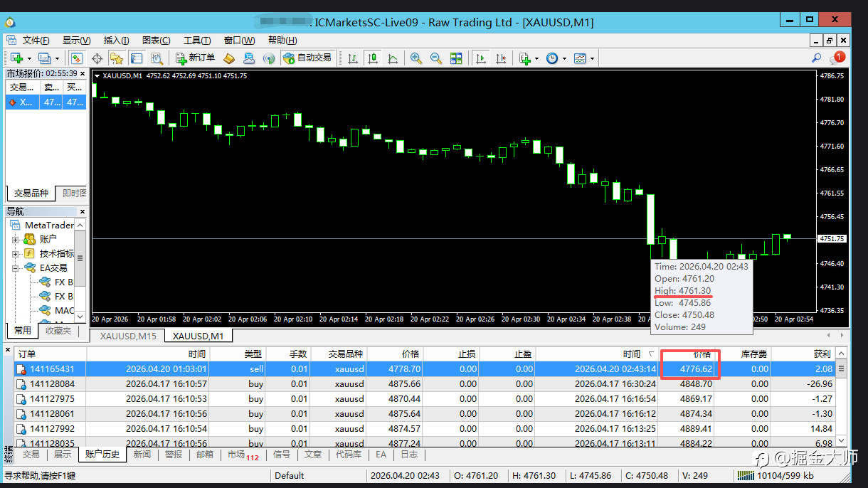Toggle chart auto-scroll to latest bar
Image resolution: width=868 pixels, height=488 pixels.
482,58
